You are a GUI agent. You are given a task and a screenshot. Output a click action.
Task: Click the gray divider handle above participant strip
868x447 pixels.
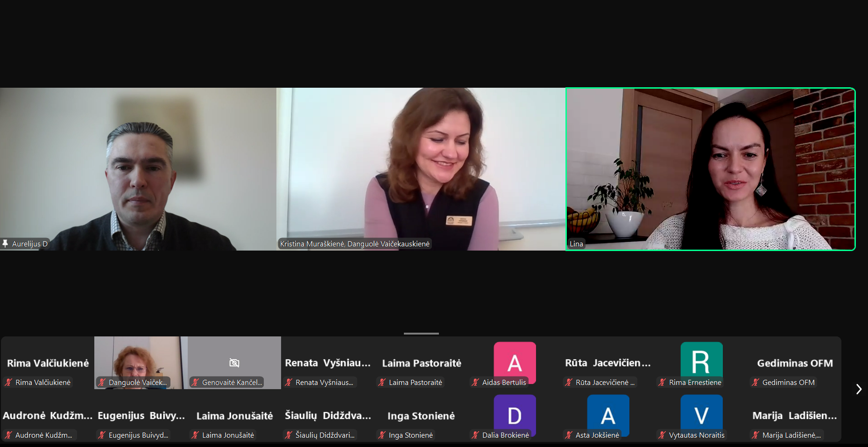click(421, 334)
